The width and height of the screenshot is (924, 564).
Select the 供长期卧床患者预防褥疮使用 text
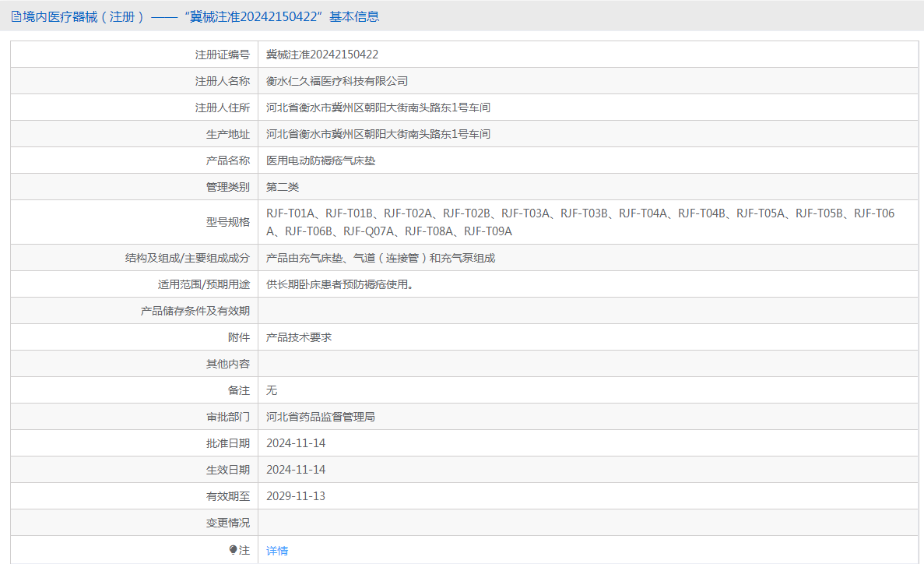pyautogui.click(x=339, y=284)
